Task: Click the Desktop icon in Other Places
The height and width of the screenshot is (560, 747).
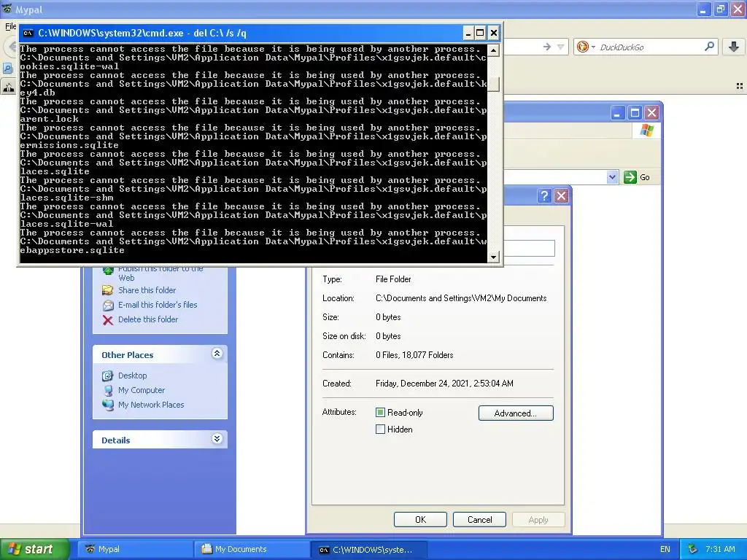Action: tap(108, 376)
